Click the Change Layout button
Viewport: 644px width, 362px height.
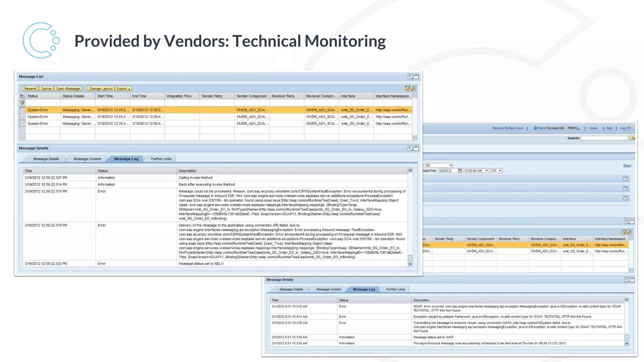(101, 89)
